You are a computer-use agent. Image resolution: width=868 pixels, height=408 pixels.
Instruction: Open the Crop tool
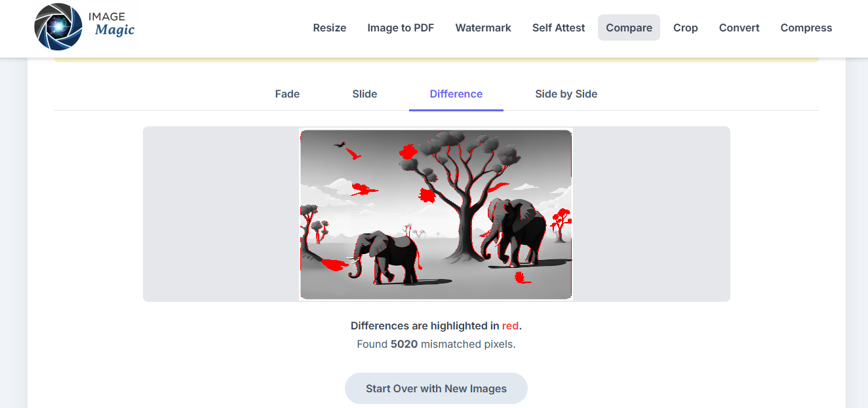point(686,28)
